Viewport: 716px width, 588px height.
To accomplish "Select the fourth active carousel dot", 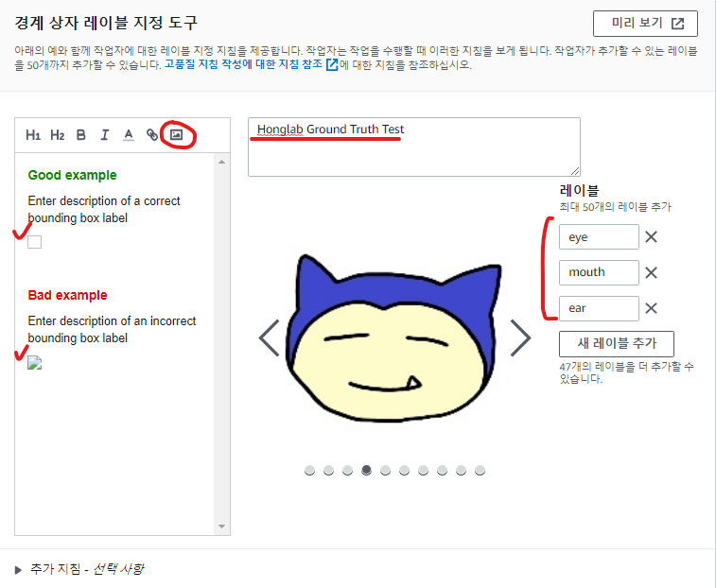I will (x=366, y=470).
